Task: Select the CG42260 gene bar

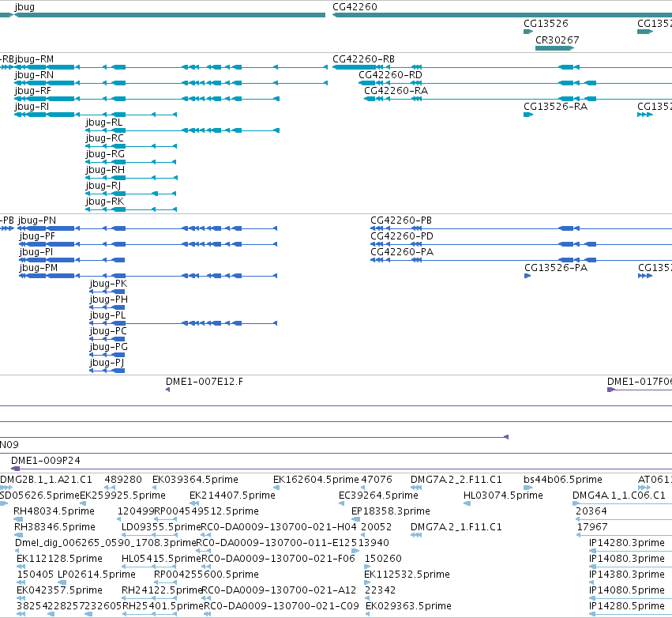Action: (502, 15)
